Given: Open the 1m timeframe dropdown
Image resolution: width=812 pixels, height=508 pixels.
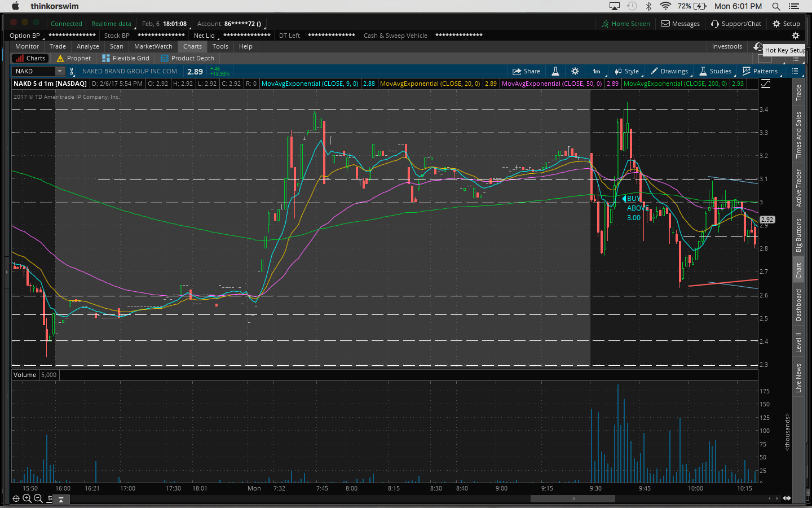Looking at the screenshot, I should [x=597, y=71].
